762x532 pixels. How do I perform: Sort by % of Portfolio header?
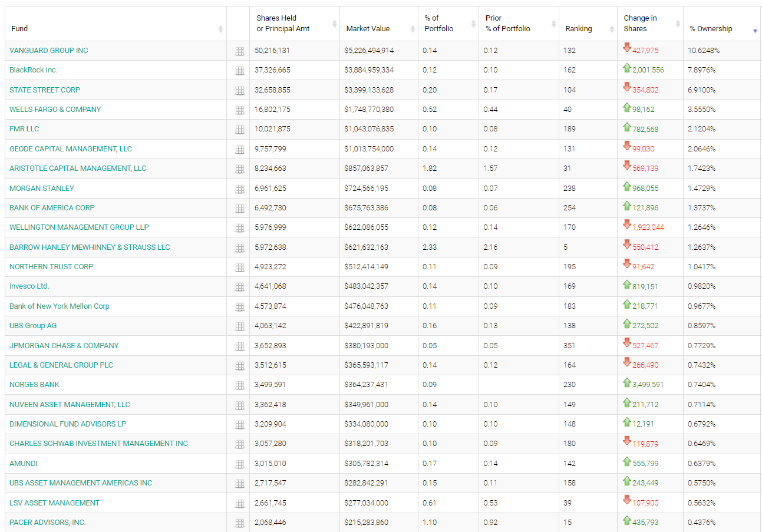click(448, 24)
